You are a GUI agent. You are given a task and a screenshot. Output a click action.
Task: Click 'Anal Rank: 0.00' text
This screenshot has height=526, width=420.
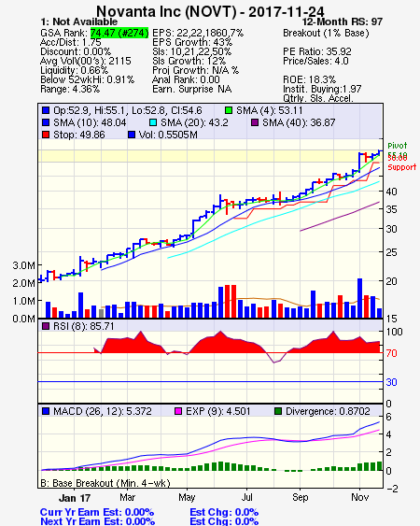pos(186,79)
